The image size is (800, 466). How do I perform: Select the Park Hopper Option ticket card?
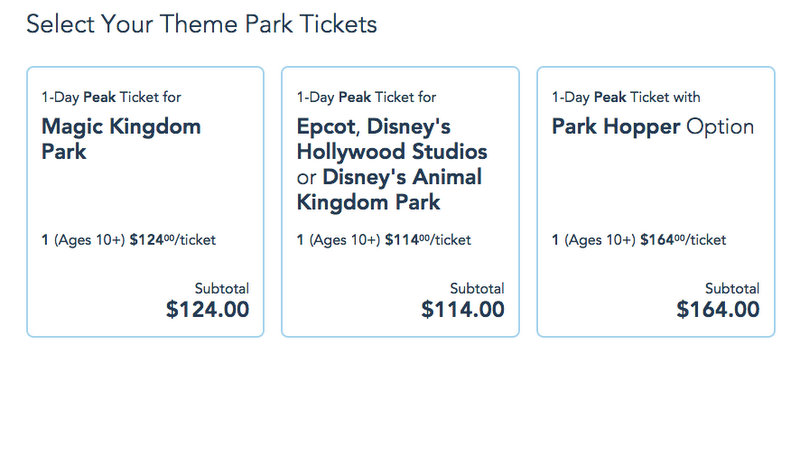pos(655,200)
